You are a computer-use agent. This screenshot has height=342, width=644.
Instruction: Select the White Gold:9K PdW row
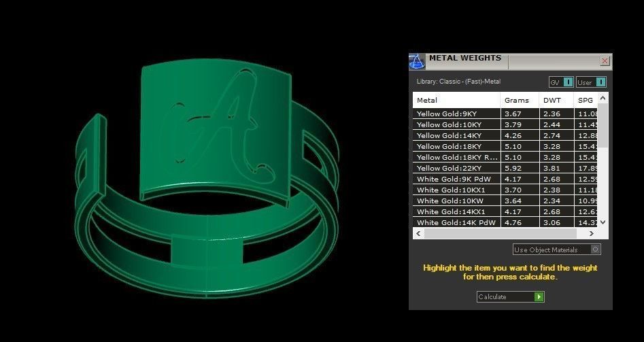coord(505,179)
